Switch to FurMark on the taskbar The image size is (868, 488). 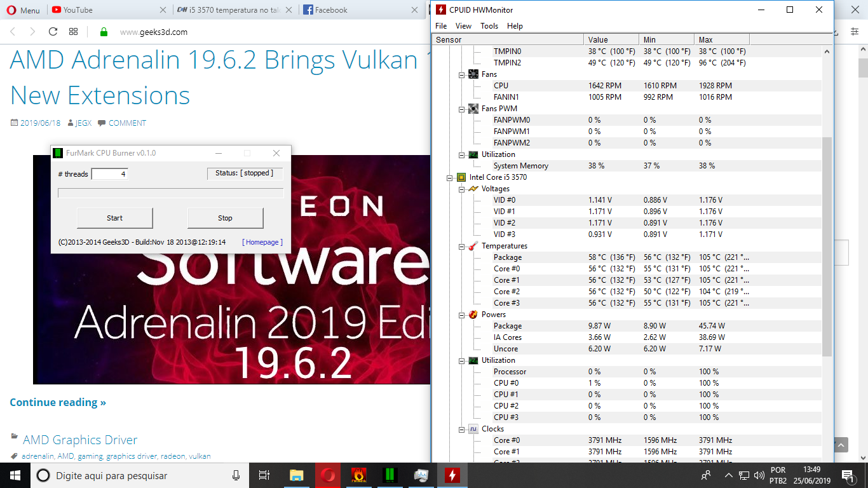pos(359,475)
